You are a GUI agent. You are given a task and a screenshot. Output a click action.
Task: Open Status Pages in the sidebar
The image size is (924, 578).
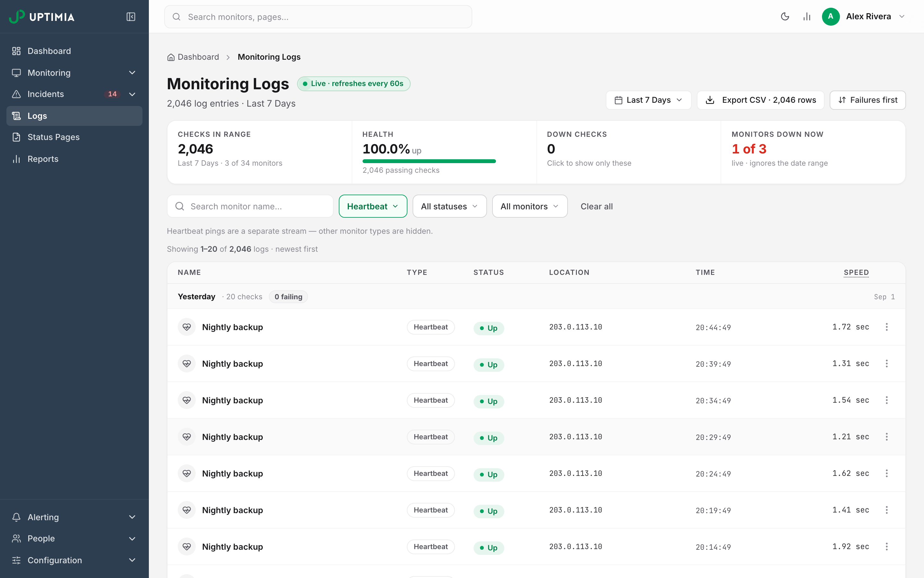point(74,137)
